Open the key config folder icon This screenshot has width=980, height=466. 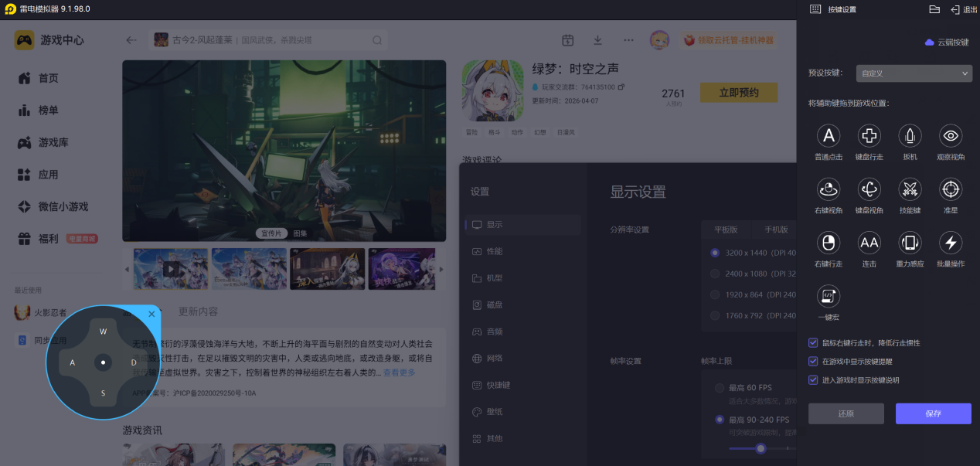pyautogui.click(x=934, y=9)
